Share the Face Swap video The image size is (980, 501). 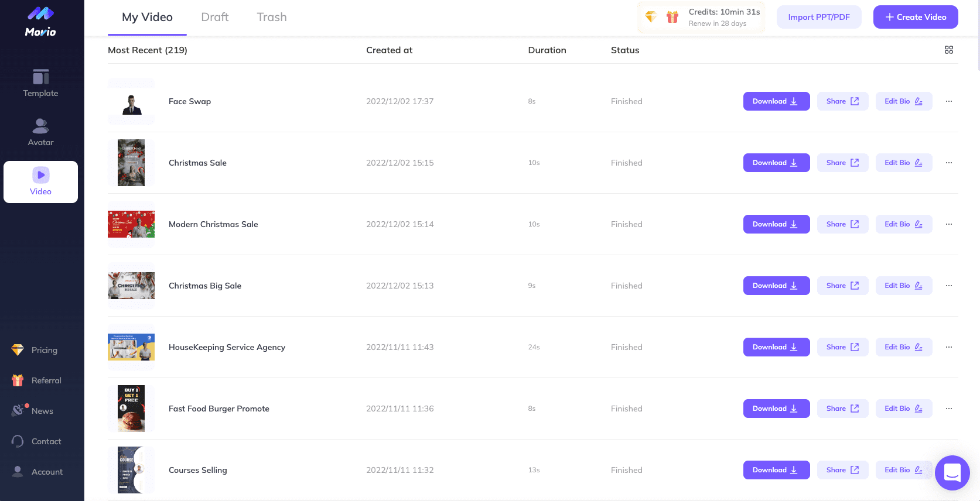[842, 101]
